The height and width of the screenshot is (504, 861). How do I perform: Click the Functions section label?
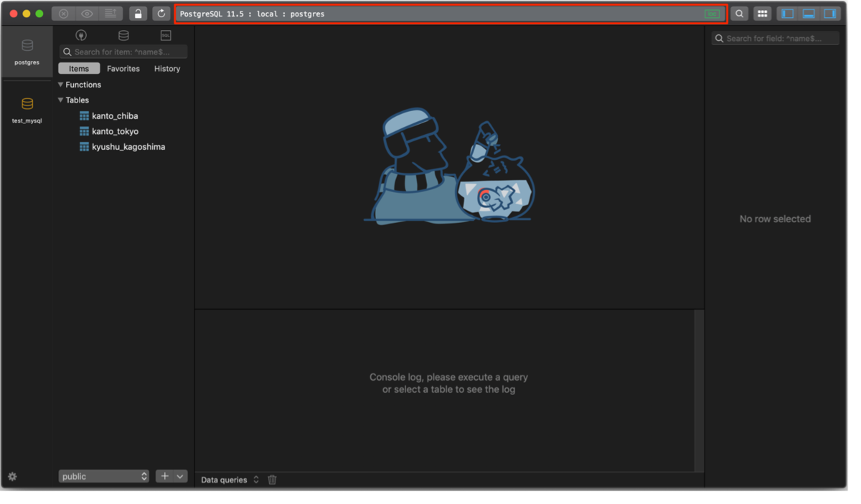(x=83, y=85)
